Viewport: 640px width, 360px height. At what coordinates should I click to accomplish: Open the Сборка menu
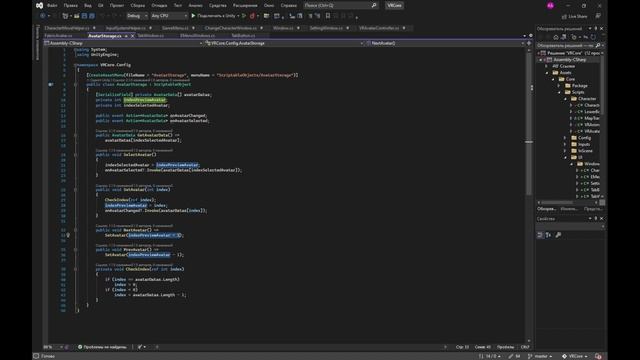pos(138,6)
